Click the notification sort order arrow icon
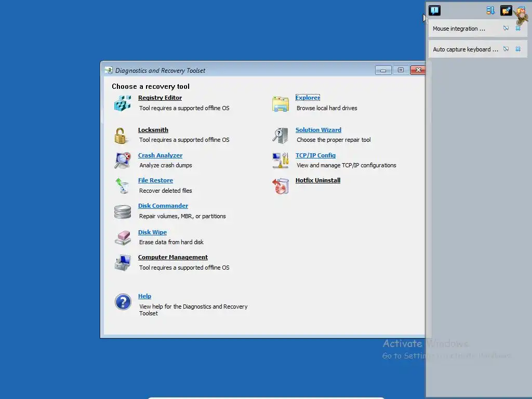This screenshot has width=532, height=399. [490, 10]
